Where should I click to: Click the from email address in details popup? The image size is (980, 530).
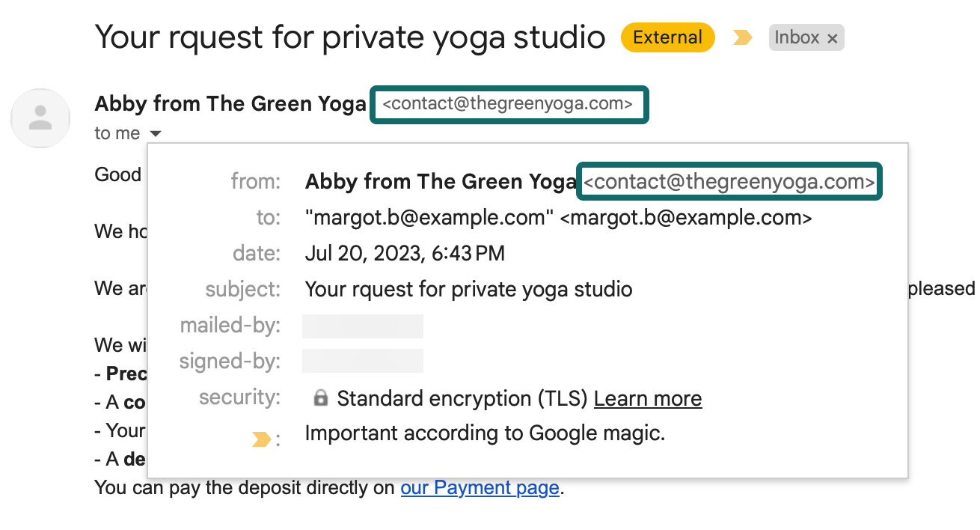(729, 182)
